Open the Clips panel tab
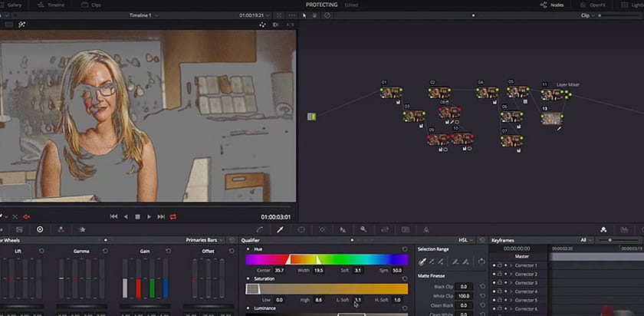The width and height of the screenshot is (644, 316). coord(91,5)
